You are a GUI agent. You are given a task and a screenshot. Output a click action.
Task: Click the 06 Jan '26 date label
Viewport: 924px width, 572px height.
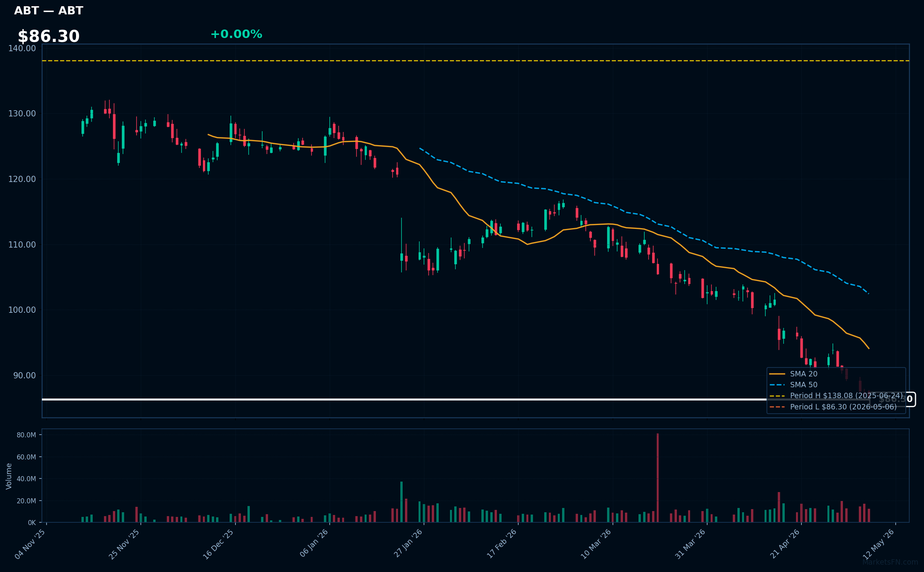314,543
